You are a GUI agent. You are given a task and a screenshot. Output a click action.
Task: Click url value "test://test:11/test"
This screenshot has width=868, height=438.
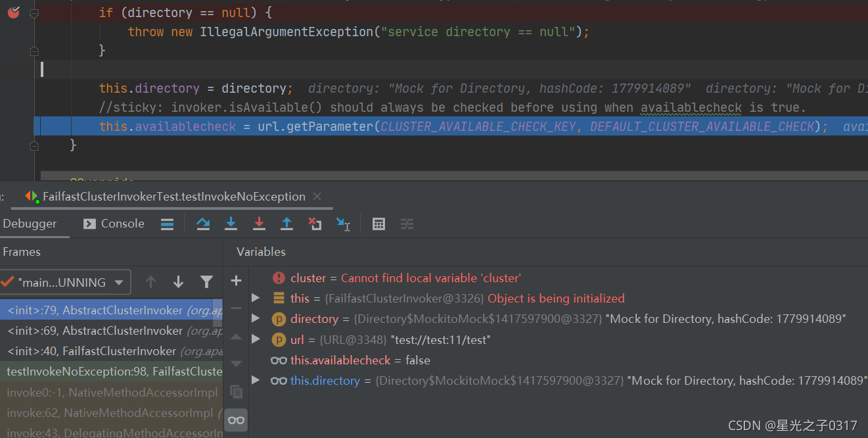441,340
